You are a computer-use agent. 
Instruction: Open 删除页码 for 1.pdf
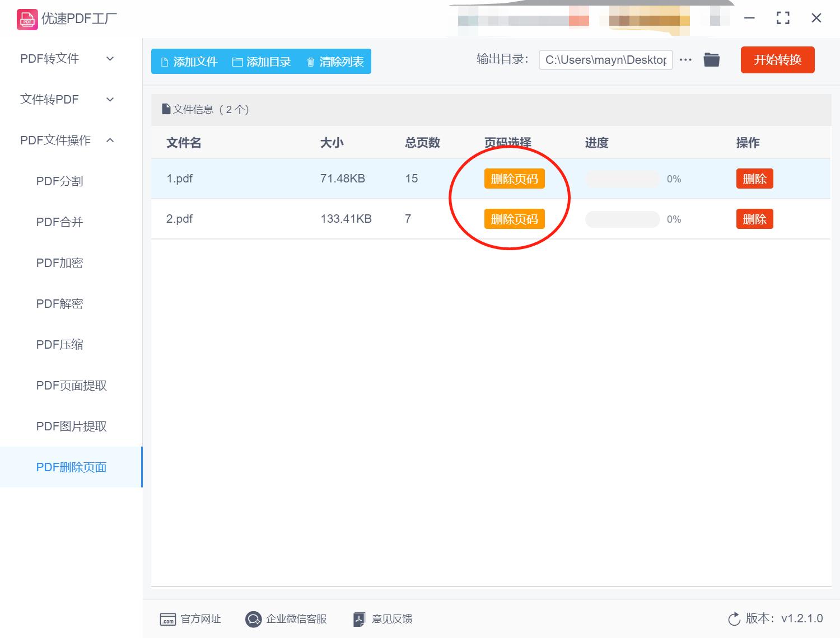[x=514, y=179]
